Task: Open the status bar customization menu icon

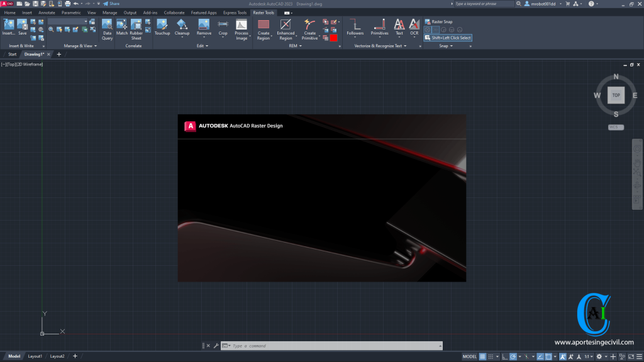Action: coord(639,357)
